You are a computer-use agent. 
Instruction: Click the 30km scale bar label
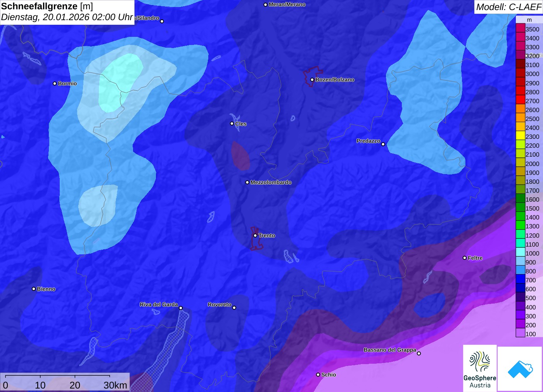pos(115,385)
